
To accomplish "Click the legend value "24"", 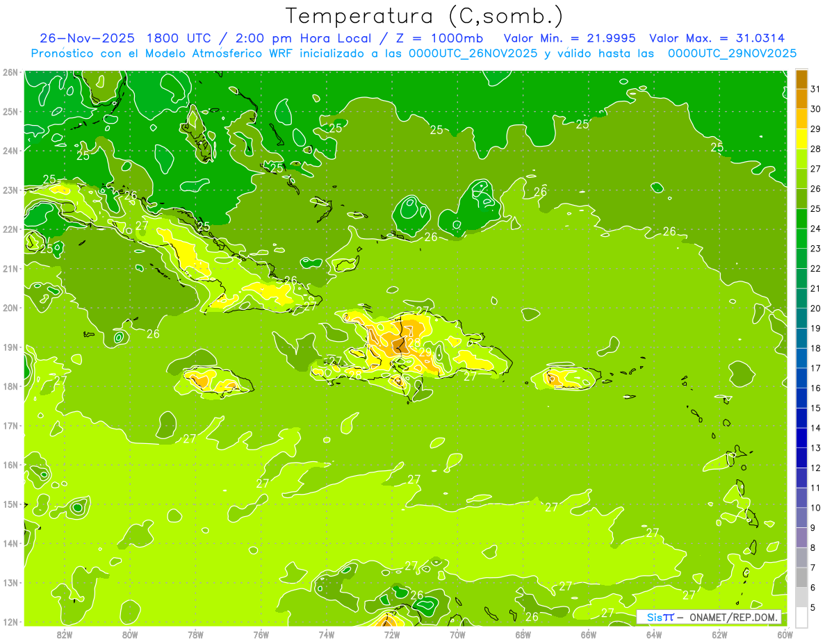I will [816, 229].
